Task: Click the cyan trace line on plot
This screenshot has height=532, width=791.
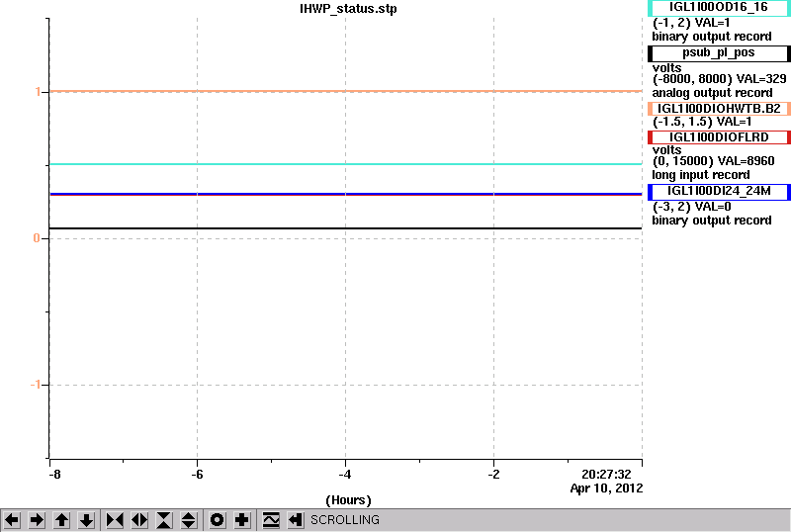Action: pyautogui.click(x=345, y=164)
